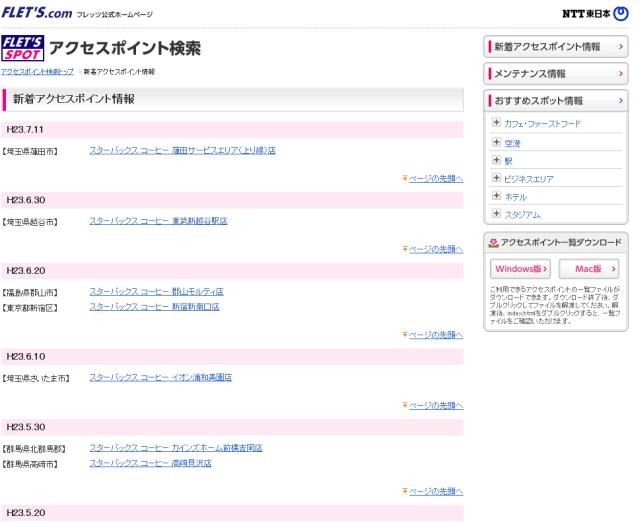
Task: Click ページの先頭へ under the H23.6.30 section
Action: 436,249
